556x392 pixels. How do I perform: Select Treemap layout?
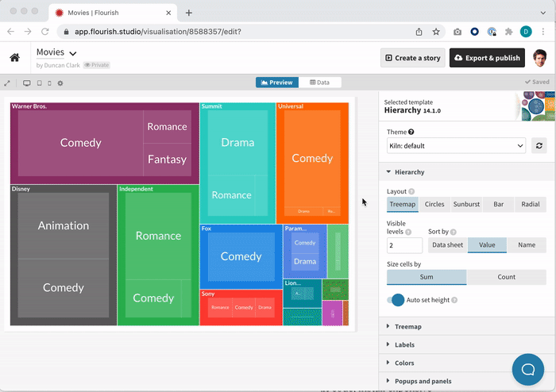tap(403, 204)
